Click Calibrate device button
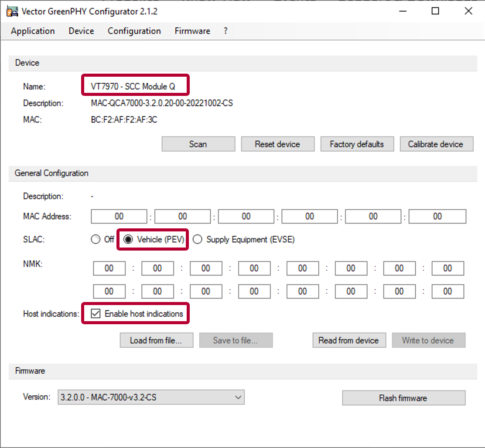 436,144
